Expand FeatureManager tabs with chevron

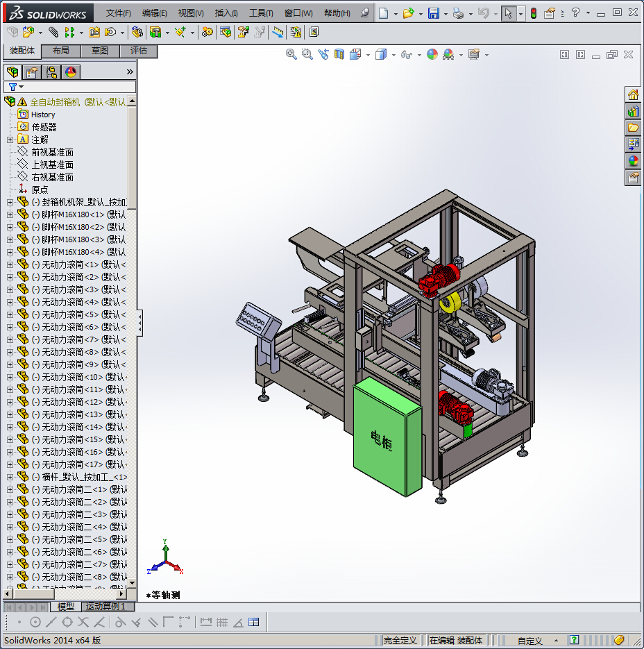(130, 72)
